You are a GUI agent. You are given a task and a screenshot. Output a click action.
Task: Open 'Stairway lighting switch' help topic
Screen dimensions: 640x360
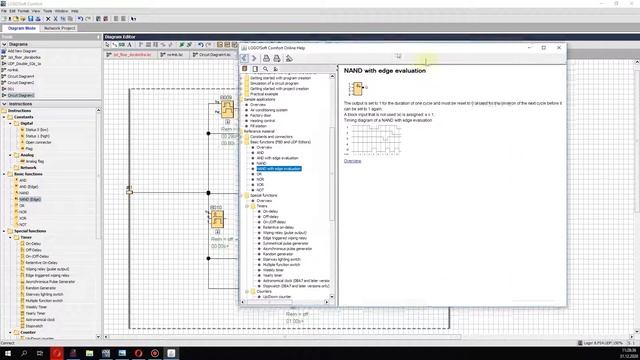(282, 259)
